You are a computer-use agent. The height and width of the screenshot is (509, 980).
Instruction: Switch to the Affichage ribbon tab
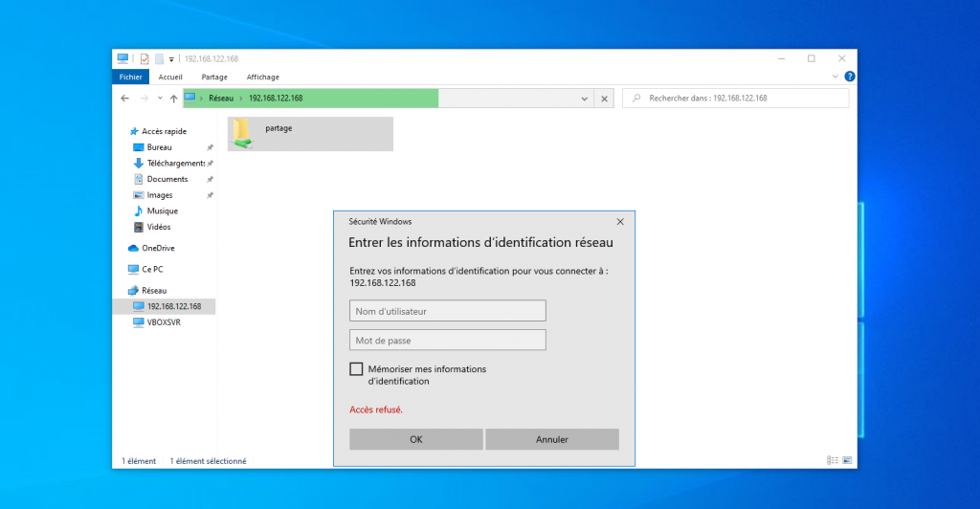click(262, 77)
